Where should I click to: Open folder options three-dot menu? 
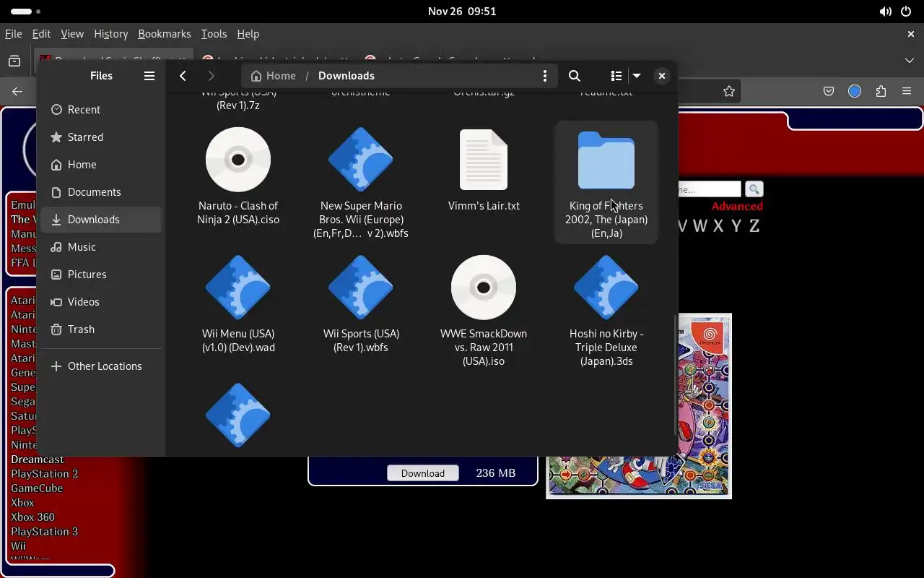[x=545, y=76]
